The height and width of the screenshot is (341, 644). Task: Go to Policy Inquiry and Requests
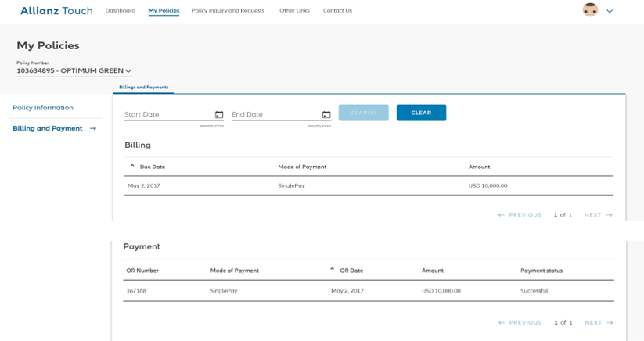[228, 11]
